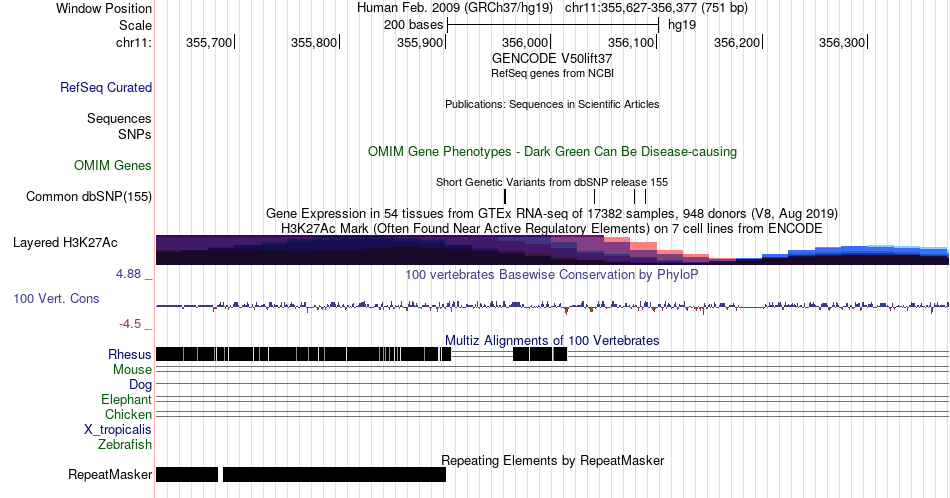Click the hg19 label beside scale bar
This screenshot has width=950, height=498.
tap(682, 25)
